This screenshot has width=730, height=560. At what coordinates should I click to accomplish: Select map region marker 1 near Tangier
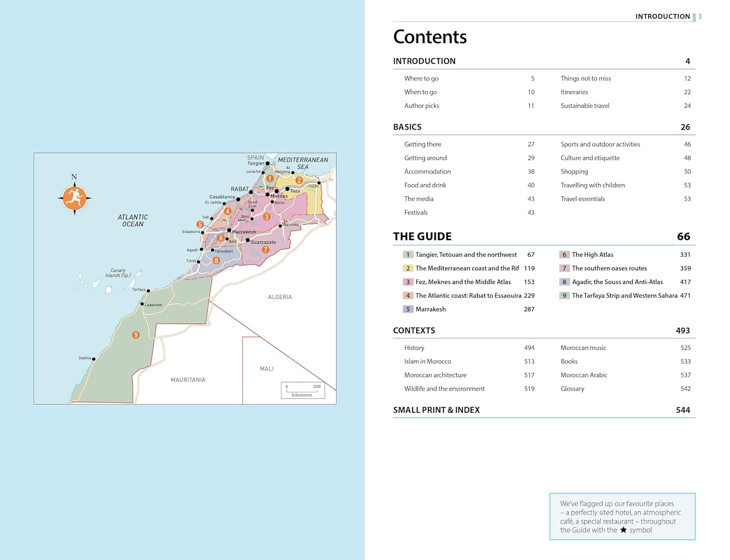pos(270,179)
